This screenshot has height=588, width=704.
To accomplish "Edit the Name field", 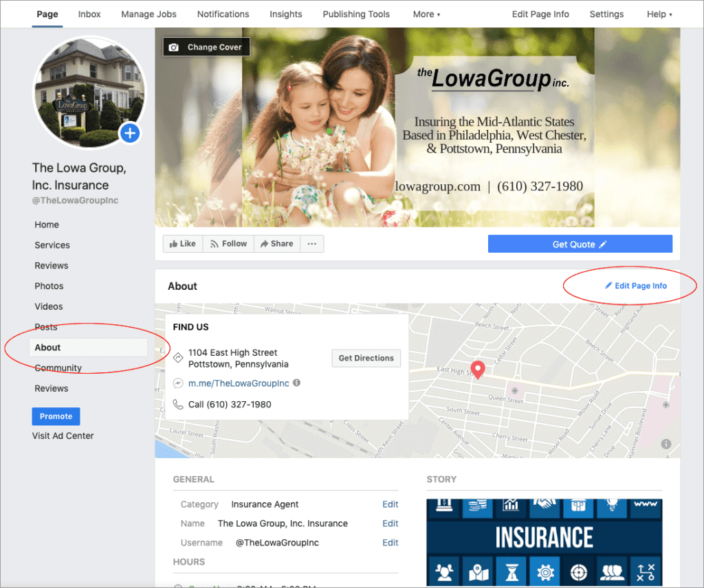I will pos(390,523).
